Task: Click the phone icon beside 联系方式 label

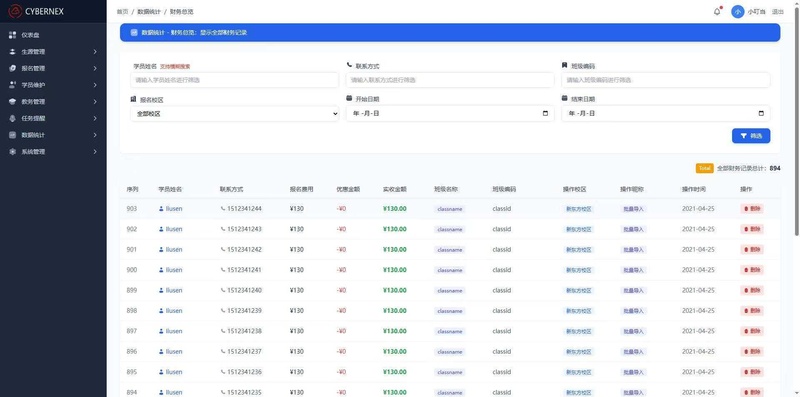Action: click(349, 65)
